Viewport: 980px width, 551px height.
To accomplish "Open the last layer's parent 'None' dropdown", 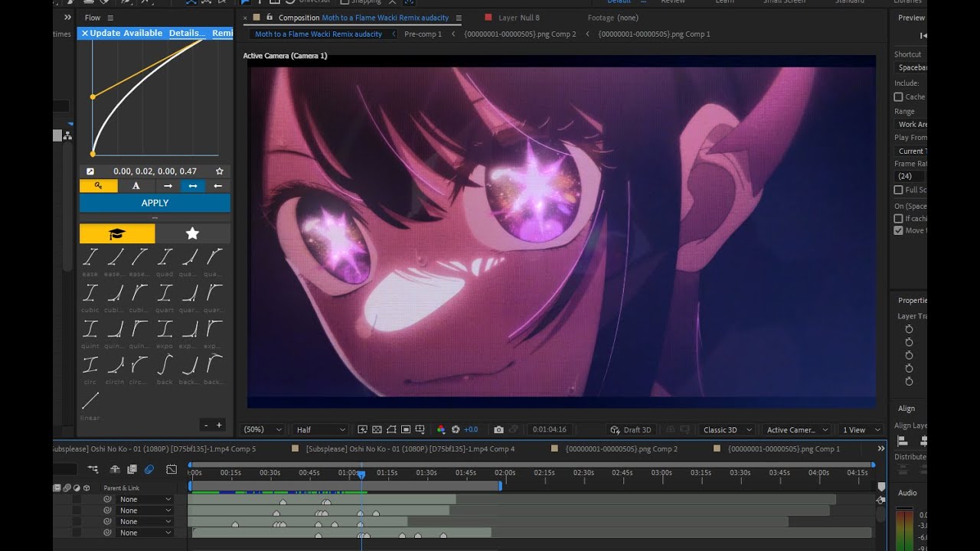I will (145, 533).
